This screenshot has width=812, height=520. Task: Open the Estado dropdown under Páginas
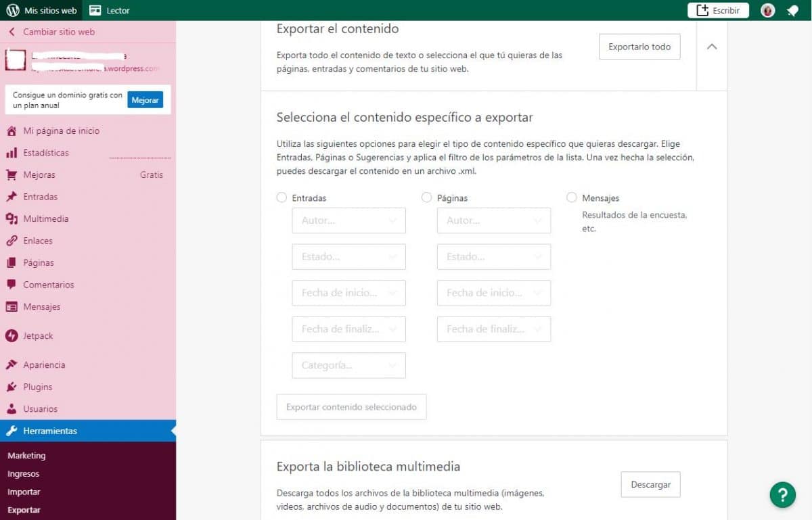(494, 257)
